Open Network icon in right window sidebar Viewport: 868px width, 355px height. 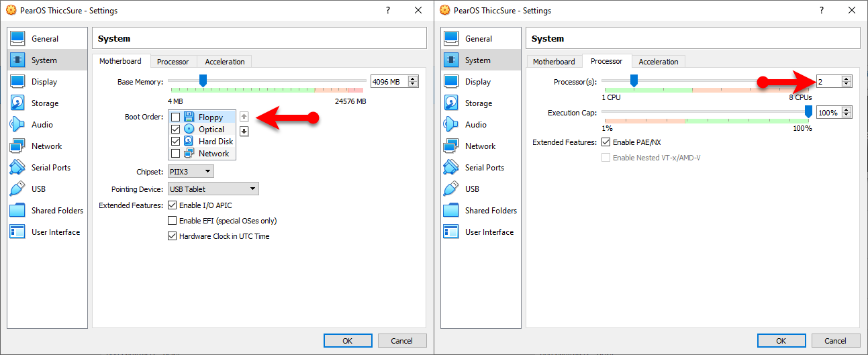click(451, 146)
